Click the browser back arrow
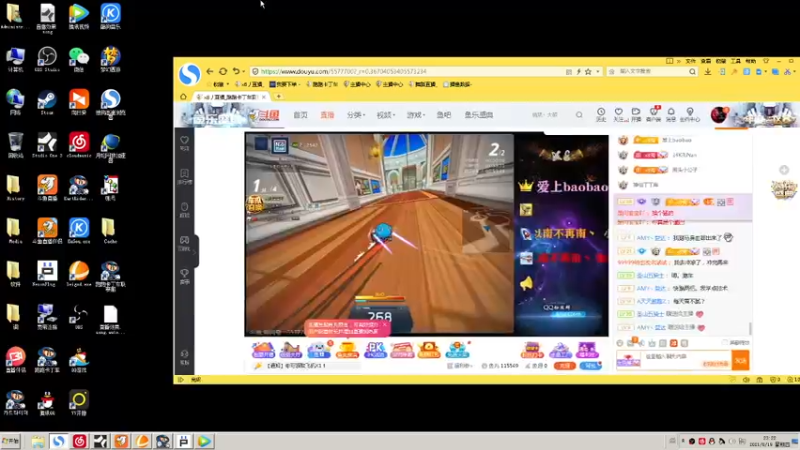This screenshot has width=800, height=450. click(210, 71)
